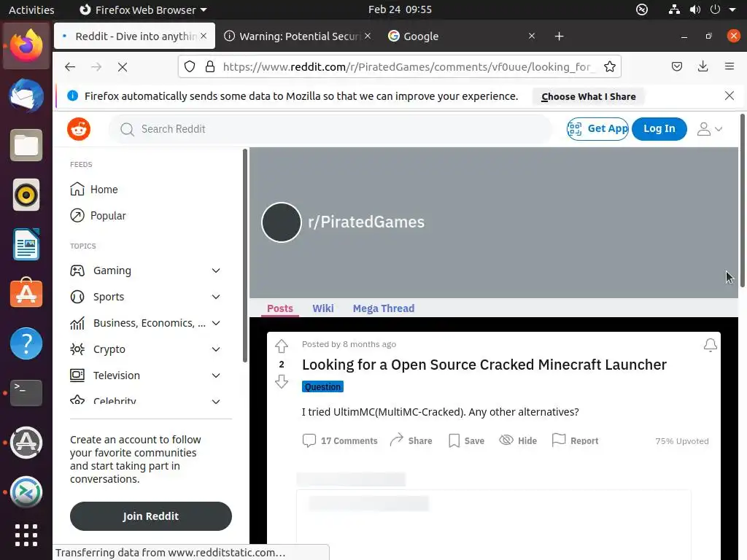Bookmark page with star icon
The width and height of the screenshot is (747, 560).
[609, 66]
